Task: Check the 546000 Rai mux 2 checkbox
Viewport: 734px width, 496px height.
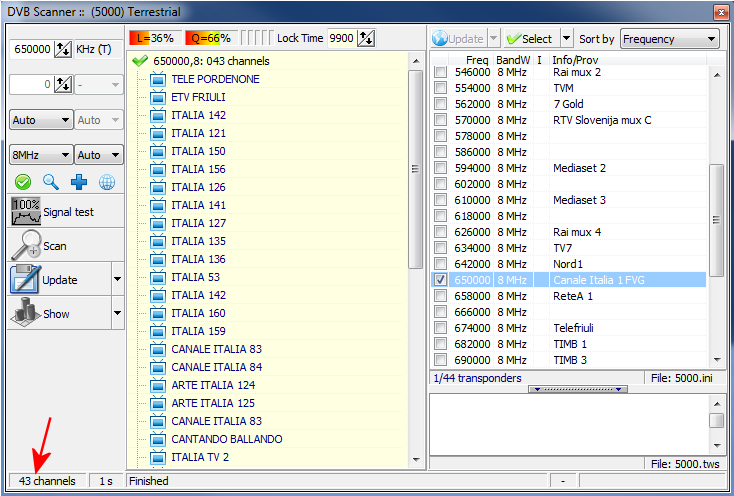Action: pos(440,72)
